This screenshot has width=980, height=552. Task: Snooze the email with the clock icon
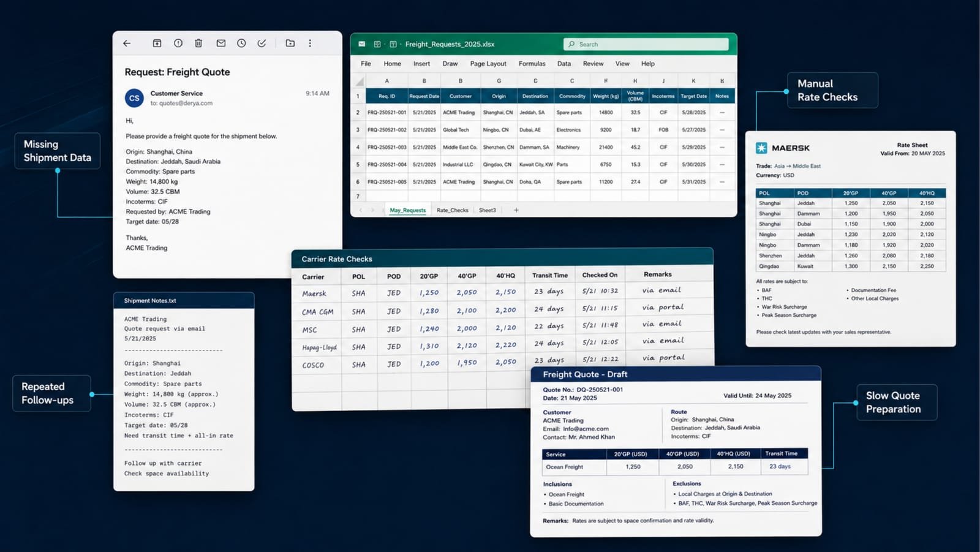(x=241, y=43)
